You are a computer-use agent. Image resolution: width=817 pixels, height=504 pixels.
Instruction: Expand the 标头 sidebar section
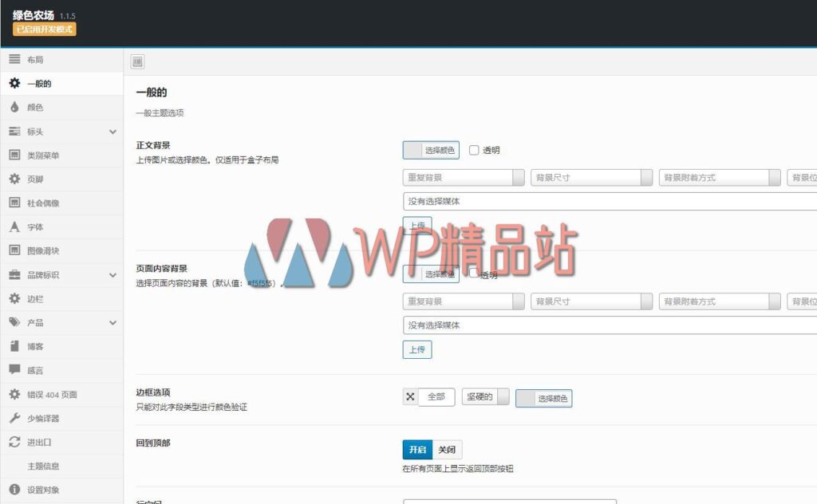(112, 132)
